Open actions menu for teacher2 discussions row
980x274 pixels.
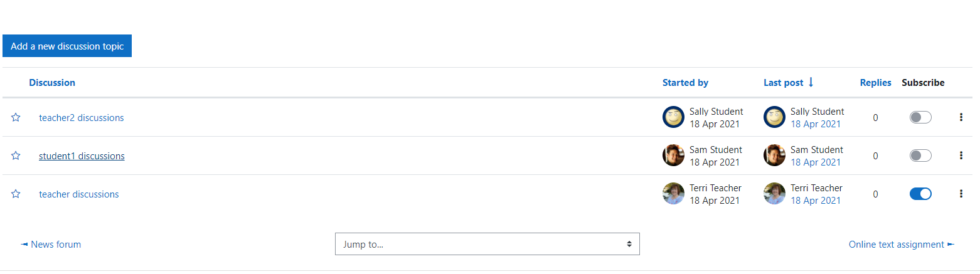[961, 117]
